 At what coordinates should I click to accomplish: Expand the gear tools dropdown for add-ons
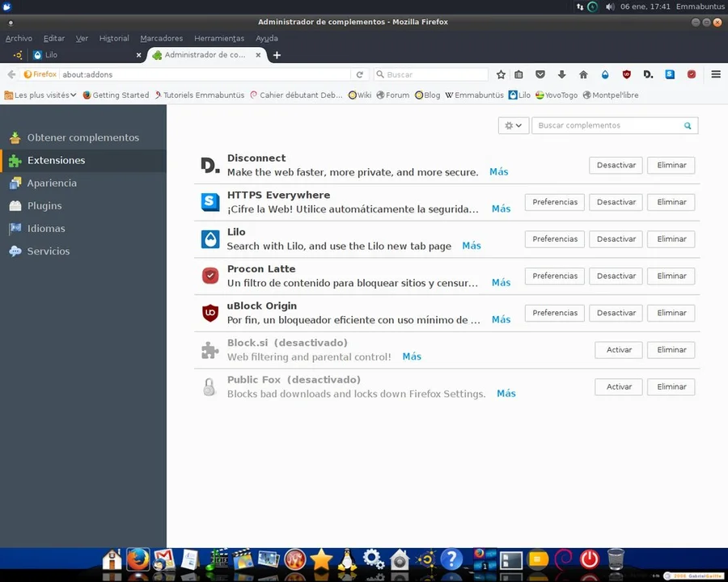pyautogui.click(x=513, y=125)
